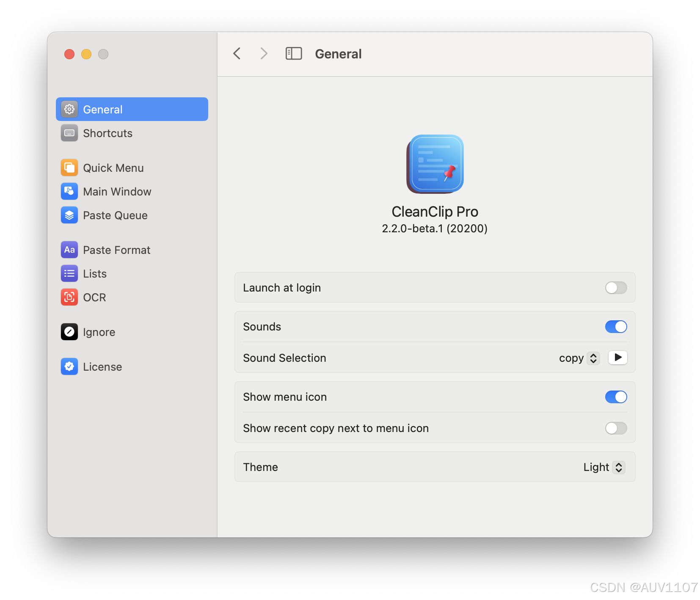Click the Sounds label text
Viewport: 700px width, 600px height.
pos(262,327)
